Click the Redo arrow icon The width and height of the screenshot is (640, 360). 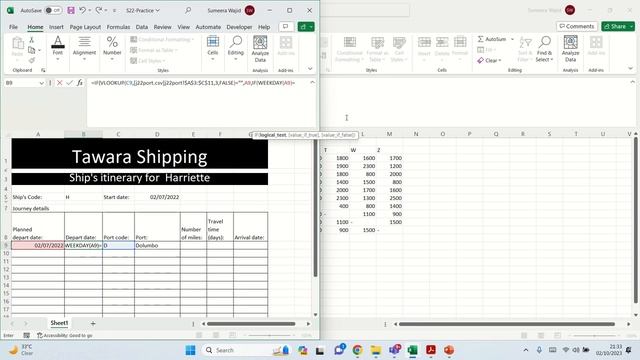[99, 10]
